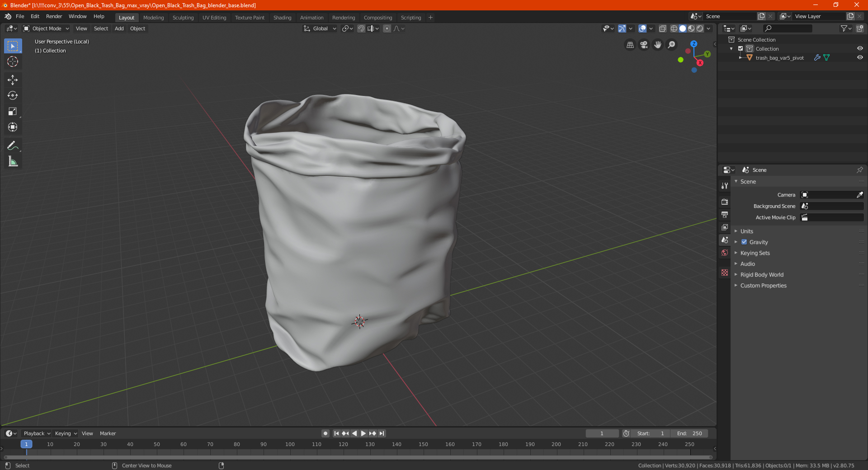868x470 pixels.
Task: Open the Texture properties tab
Action: click(x=725, y=273)
